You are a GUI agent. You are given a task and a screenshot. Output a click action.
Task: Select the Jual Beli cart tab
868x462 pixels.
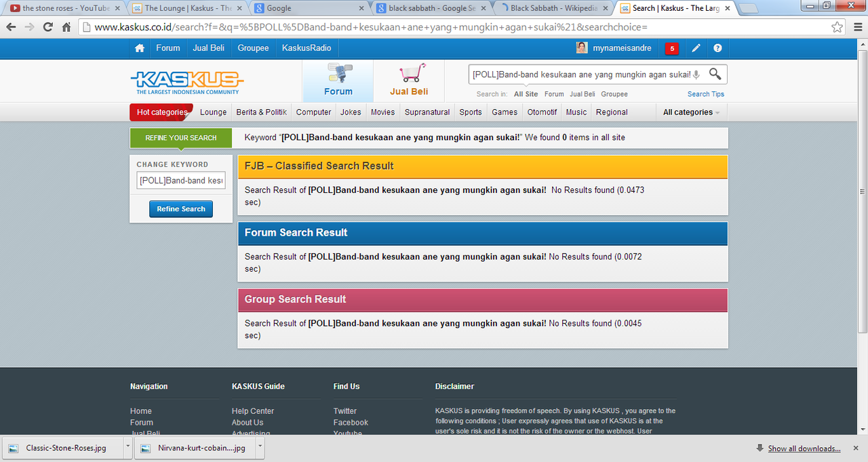409,81
